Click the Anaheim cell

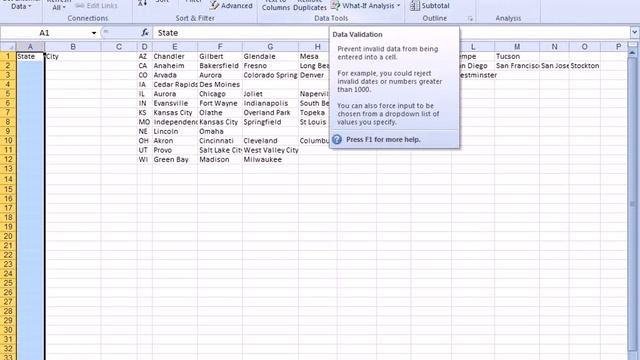(x=175, y=66)
